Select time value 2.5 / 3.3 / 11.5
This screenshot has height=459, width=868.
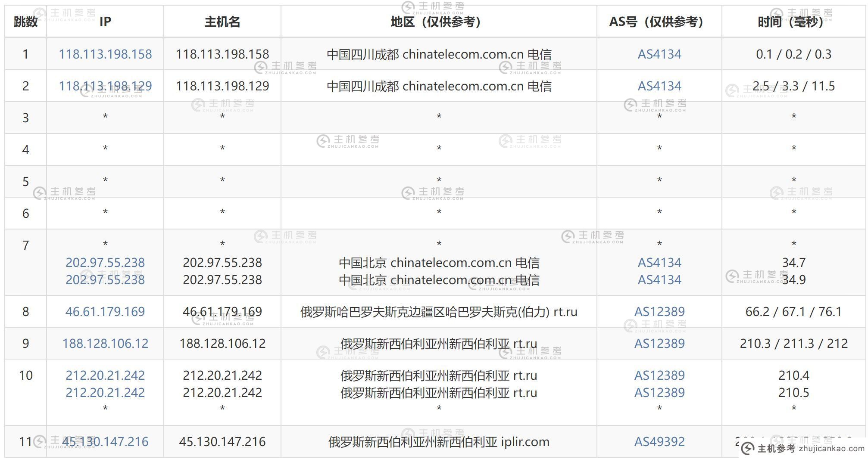pos(794,86)
